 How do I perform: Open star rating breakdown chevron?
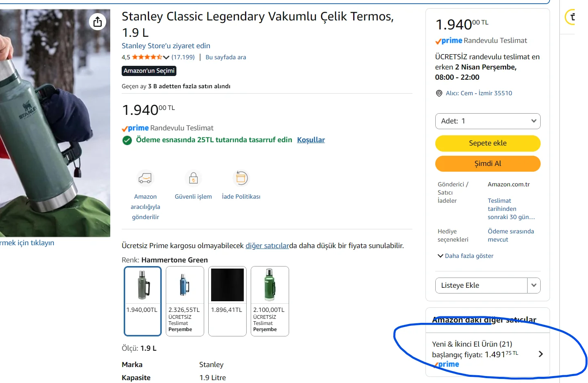click(166, 57)
